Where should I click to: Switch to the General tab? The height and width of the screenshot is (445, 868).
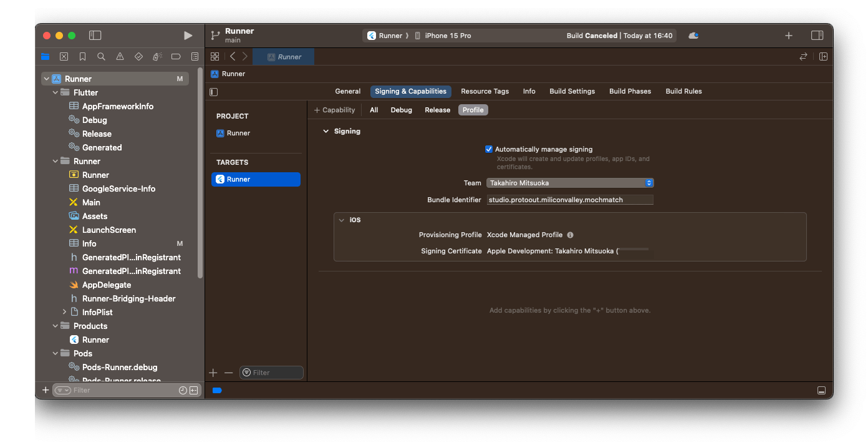coord(348,91)
